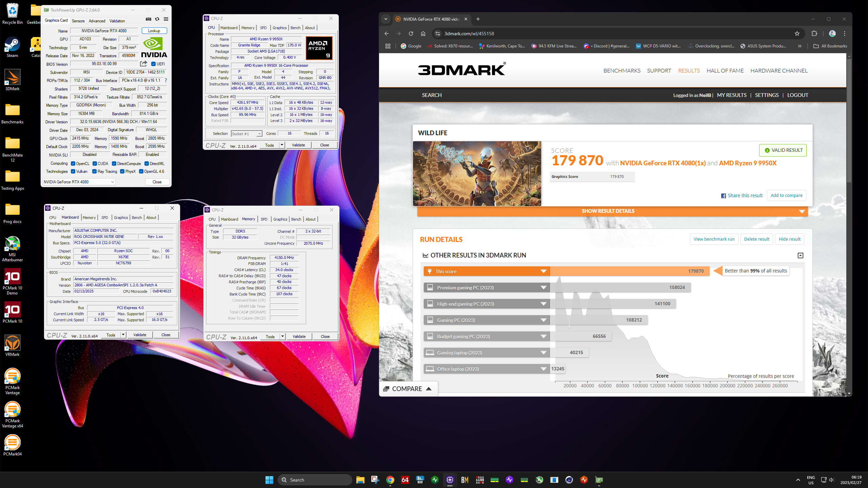Screen dimensions: 868x488
Task: Switch to the Sensors tab in GPU-Z
Action: pyautogui.click(x=78, y=21)
